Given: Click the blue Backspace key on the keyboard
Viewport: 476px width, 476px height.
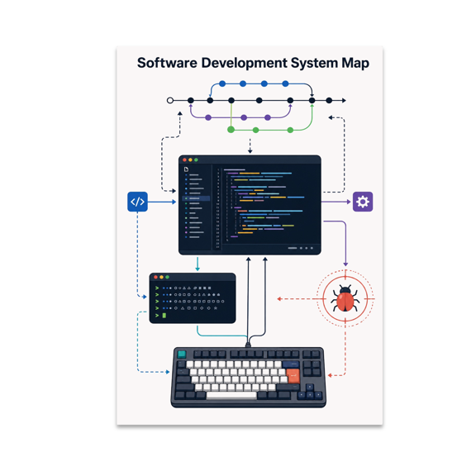Looking at the screenshot, I should point(291,364).
